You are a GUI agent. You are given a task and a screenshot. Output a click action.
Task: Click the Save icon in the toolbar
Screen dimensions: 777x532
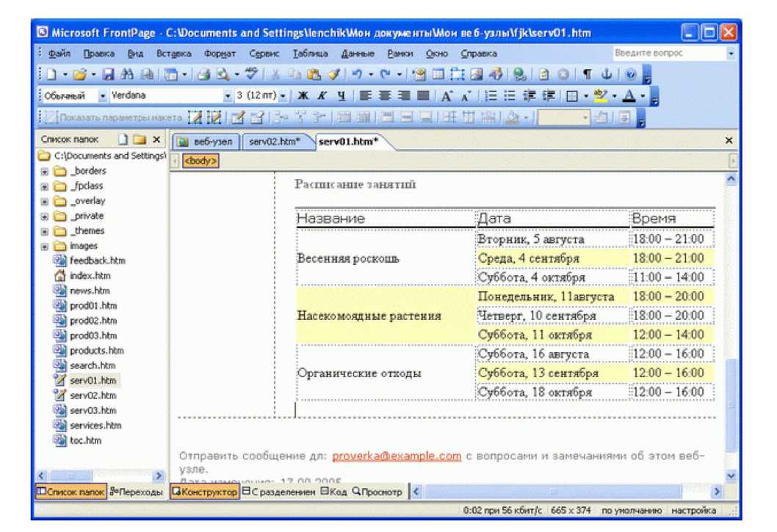[x=108, y=76]
